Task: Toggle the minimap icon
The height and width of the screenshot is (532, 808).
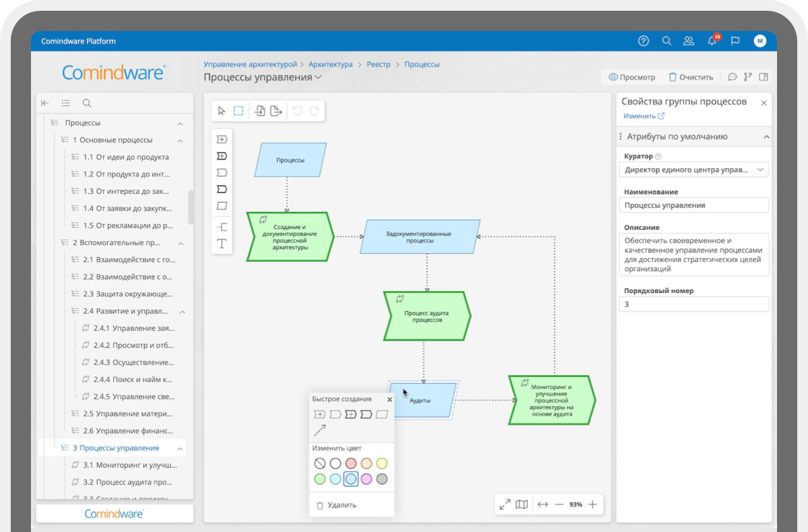Action: 522,504
